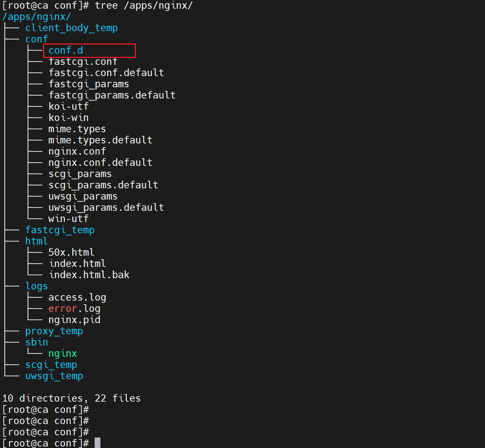Select the fastcgi_params.default file name
The width and height of the screenshot is (485, 448).
pyautogui.click(x=112, y=95)
